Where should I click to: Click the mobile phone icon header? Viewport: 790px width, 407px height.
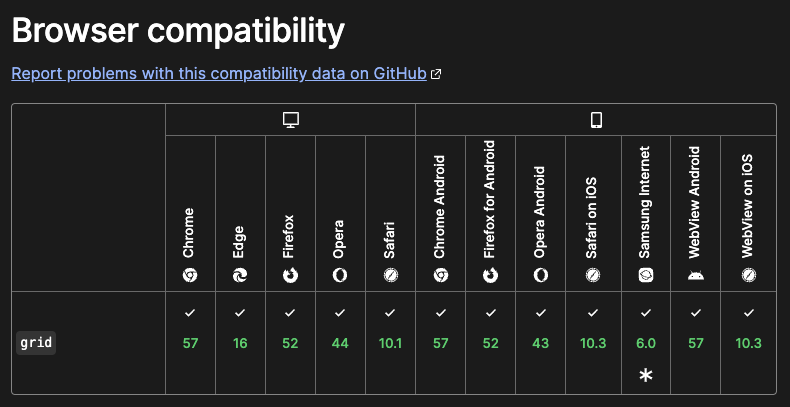pos(596,120)
